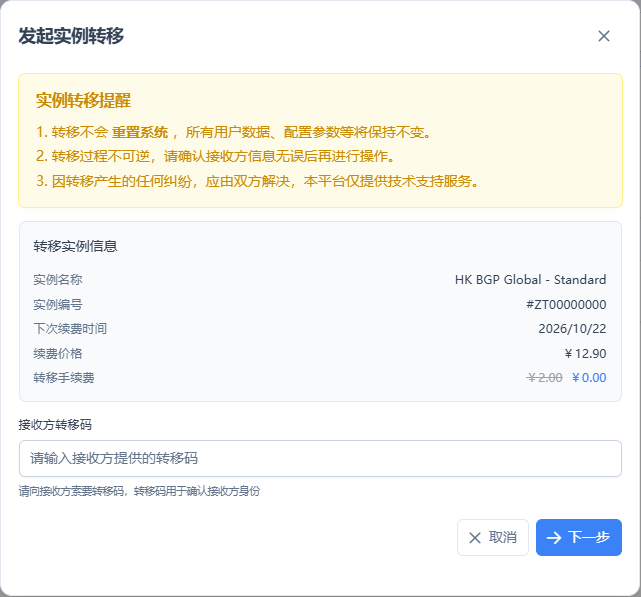
Task: Click the 下次续费时间 row label
Action: (x=70, y=328)
